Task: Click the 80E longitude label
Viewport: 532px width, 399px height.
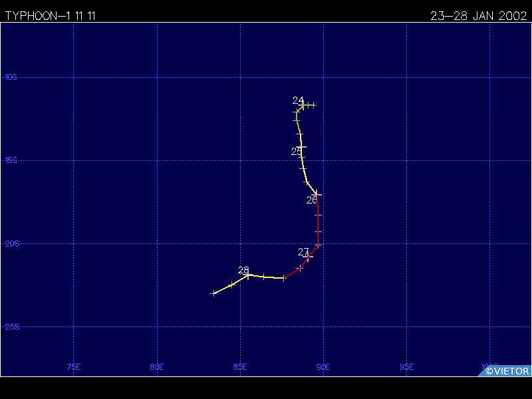Action: 157,367
